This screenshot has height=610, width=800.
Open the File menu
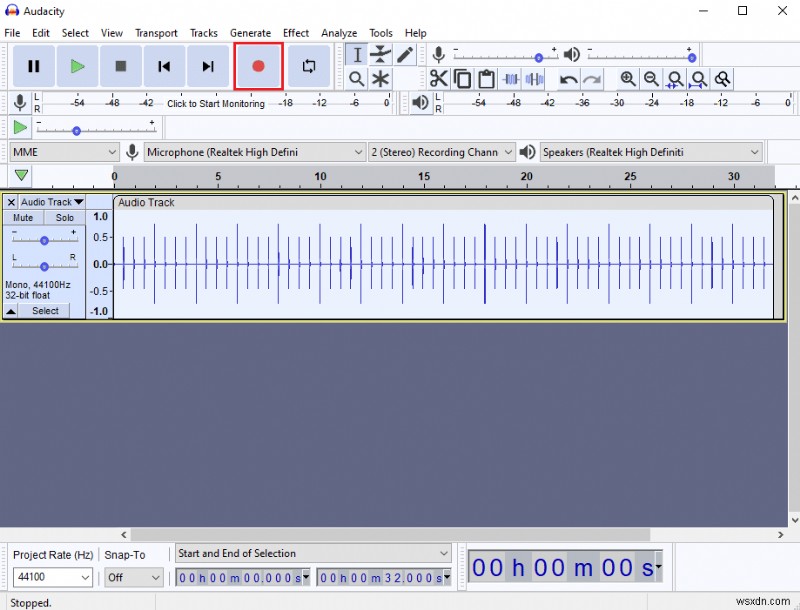(12, 33)
